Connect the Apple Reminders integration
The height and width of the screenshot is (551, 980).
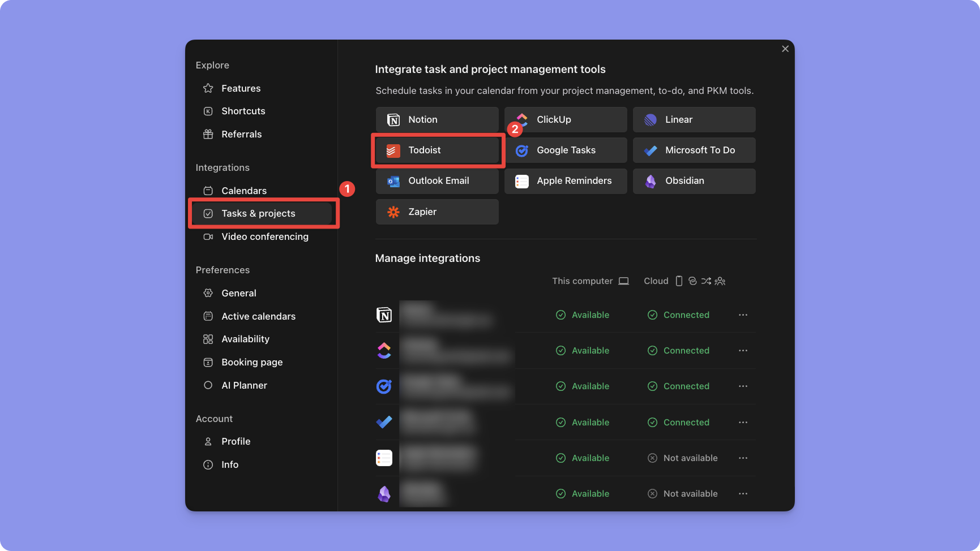[x=566, y=181]
